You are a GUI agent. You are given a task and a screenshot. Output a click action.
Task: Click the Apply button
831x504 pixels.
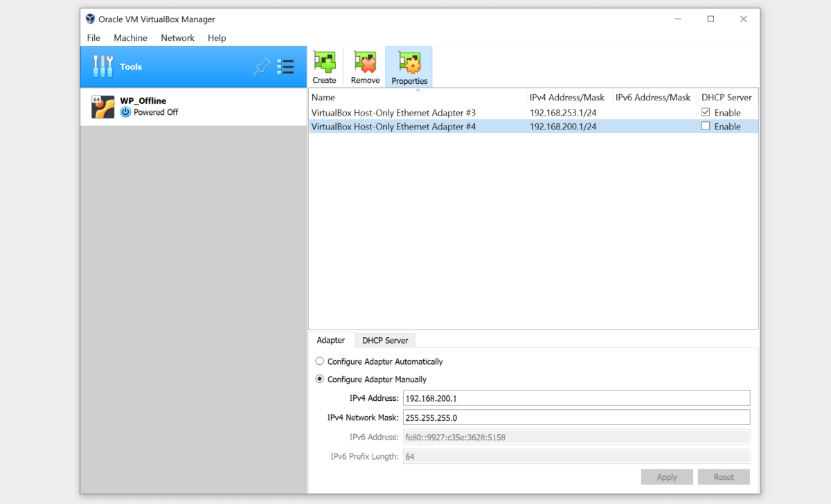667,477
